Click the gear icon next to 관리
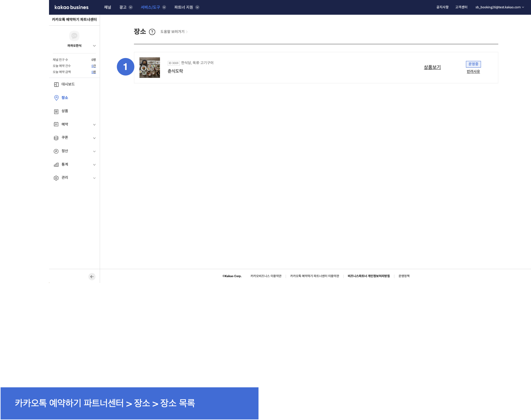Screen dimensions: 531x420 [56, 178]
